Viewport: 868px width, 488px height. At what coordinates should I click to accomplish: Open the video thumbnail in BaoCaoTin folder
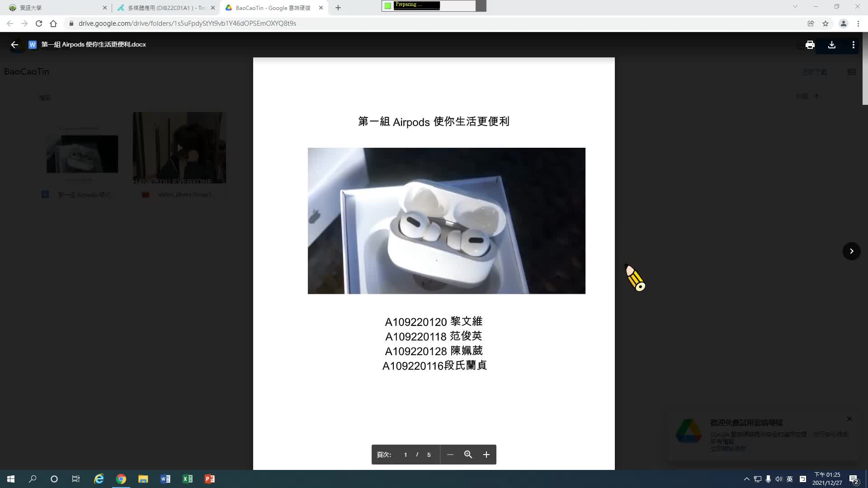point(179,148)
